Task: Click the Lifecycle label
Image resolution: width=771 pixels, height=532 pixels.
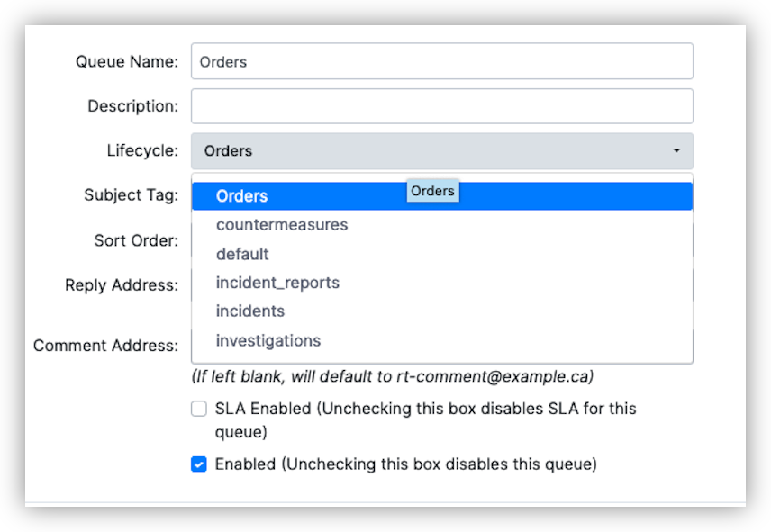Action: pos(142,150)
